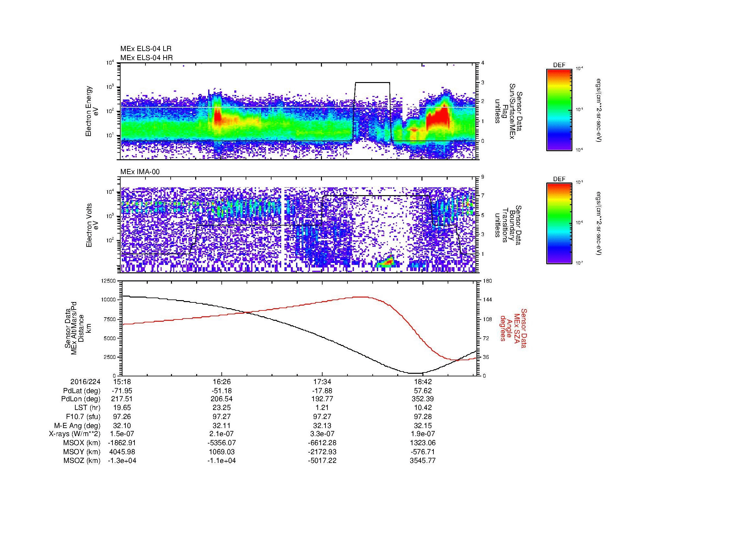The width and height of the screenshot is (756, 534).
Task: Click the 'MSOX (km)' row label
Action: pyautogui.click(x=82, y=443)
